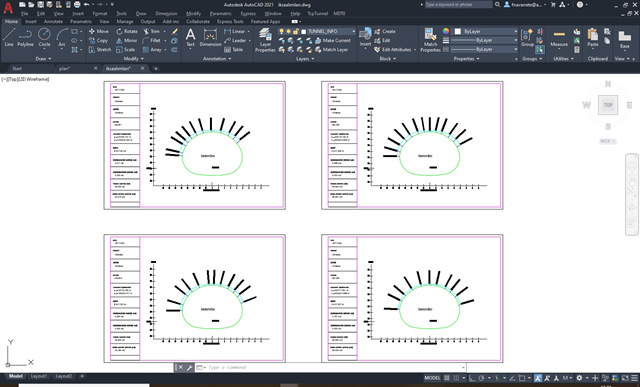Viewport: 640px width, 387px height.
Task: Toggle the layer lock icon
Action: 296,31
